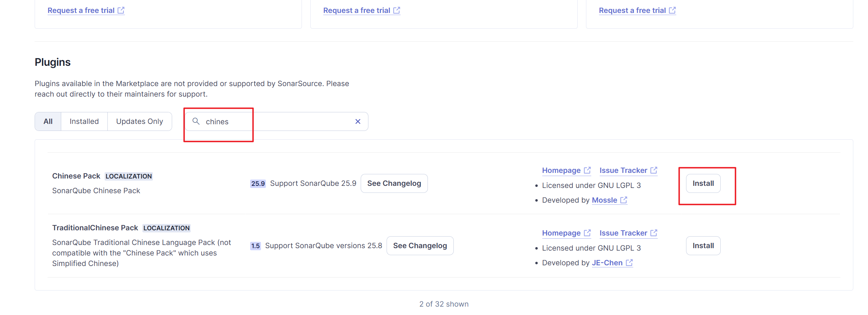This screenshot has width=868, height=315.
Task: Click 'Support SonarQube versions 25.8' text
Action: pyautogui.click(x=324, y=246)
